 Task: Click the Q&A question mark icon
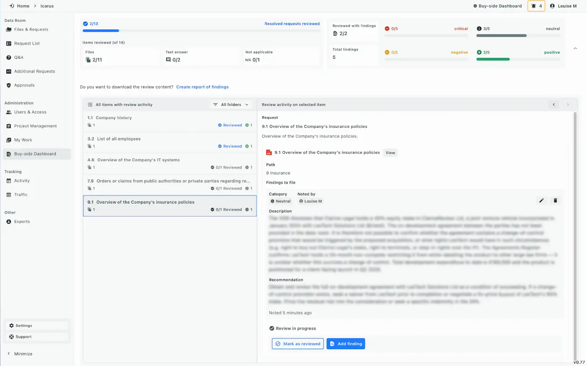point(9,58)
